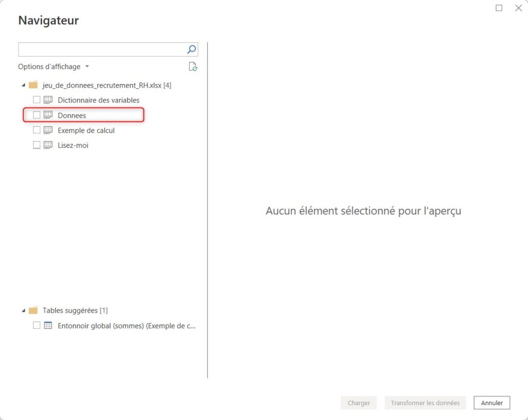Click the jeu_de_donnees_recrutement_RH.xlsx folder icon
This screenshot has height=420, width=528.
33,85
